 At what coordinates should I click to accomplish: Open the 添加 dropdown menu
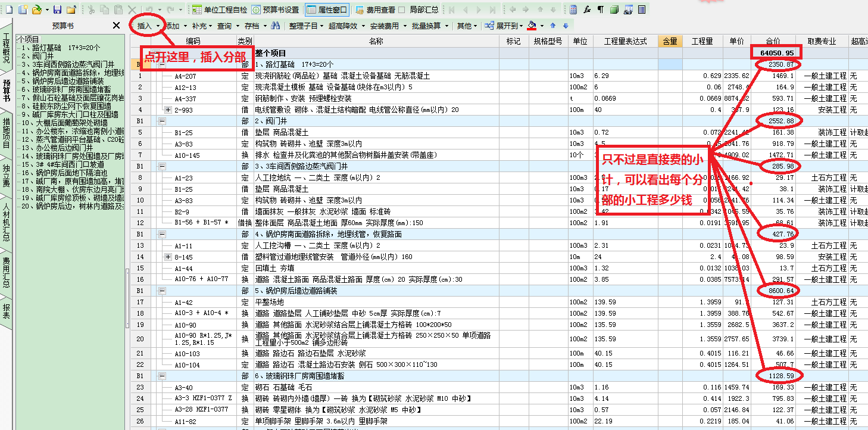tap(176, 26)
